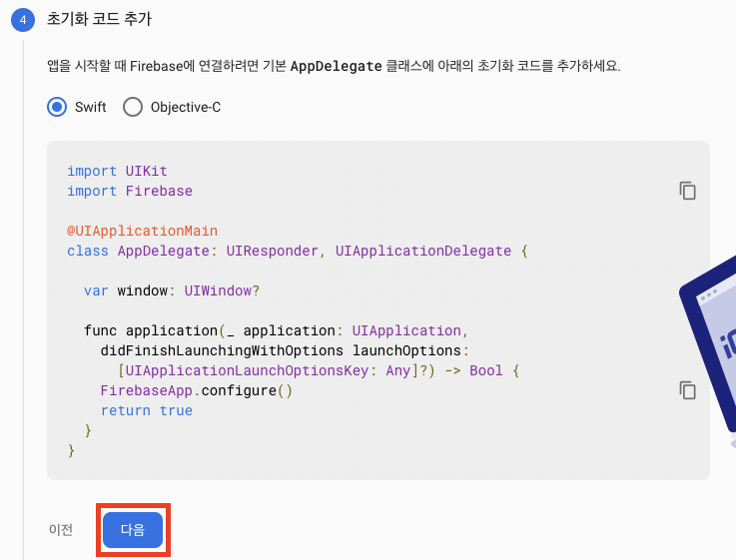The image size is (736, 560).
Task: Click the 'func application(' code line
Action: [276, 330]
